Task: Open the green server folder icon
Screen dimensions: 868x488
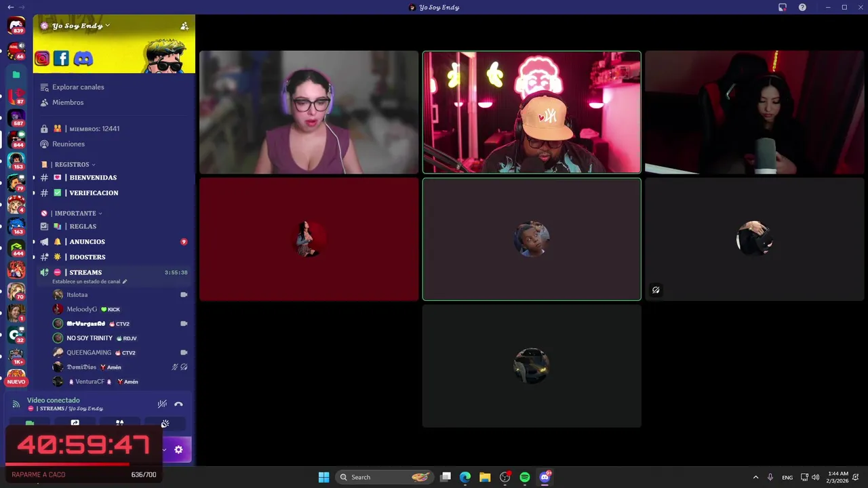Action: point(16,75)
